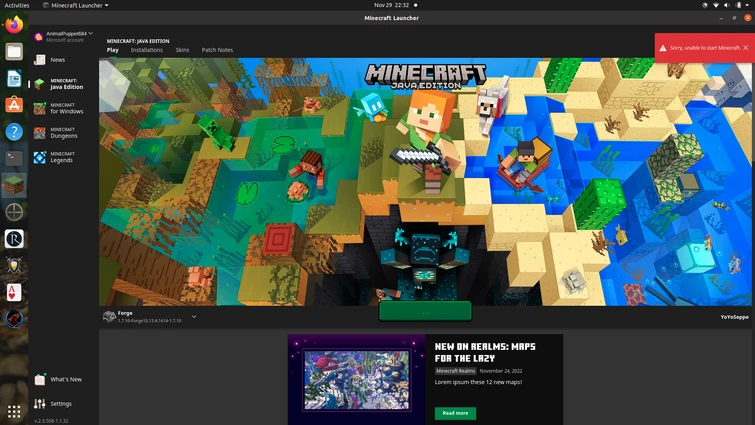Launch the Solitaire card game icon
The width and height of the screenshot is (755, 425).
point(14,292)
